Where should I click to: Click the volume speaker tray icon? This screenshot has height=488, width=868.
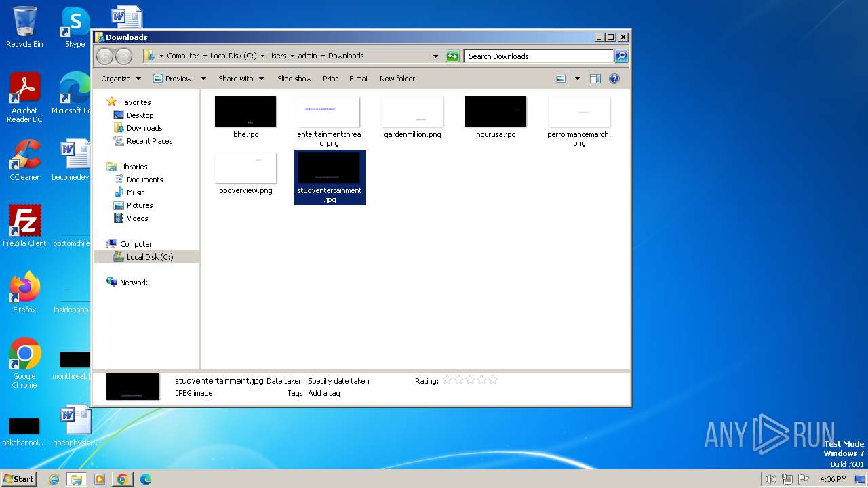tap(770, 479)
